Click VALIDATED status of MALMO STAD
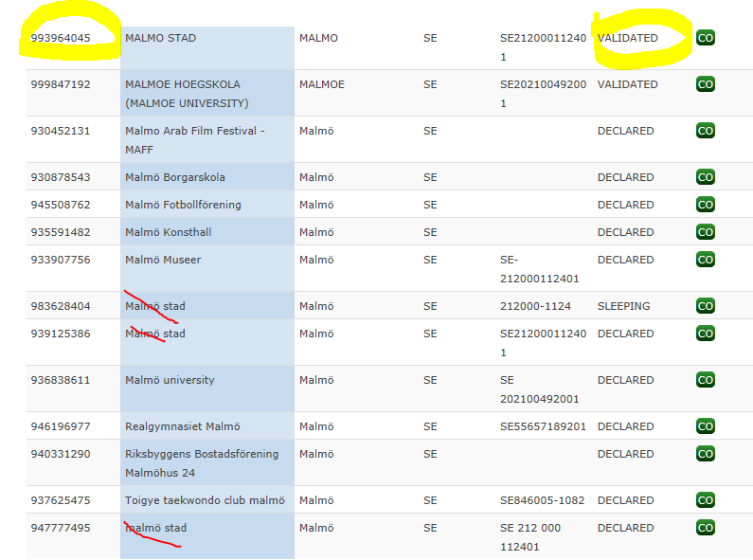This screenshot has height=560, width=753. (x=628, y=38)
